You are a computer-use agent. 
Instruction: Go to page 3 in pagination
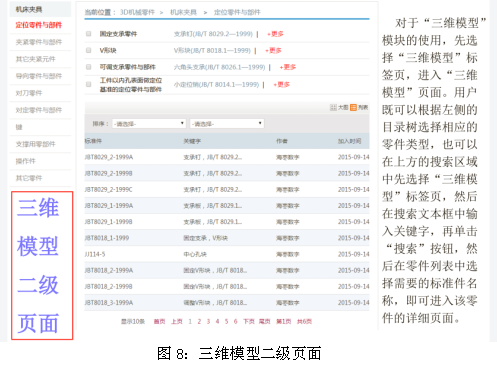208,321
